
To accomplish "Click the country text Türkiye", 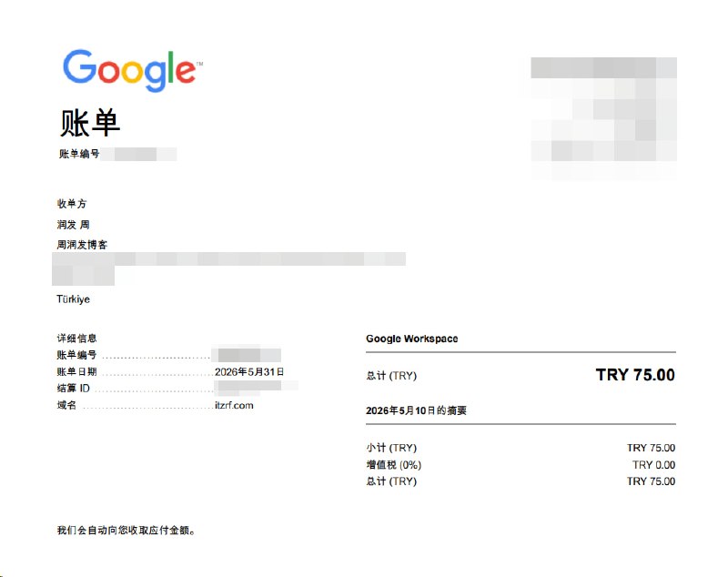I will [x=73, y=299].
